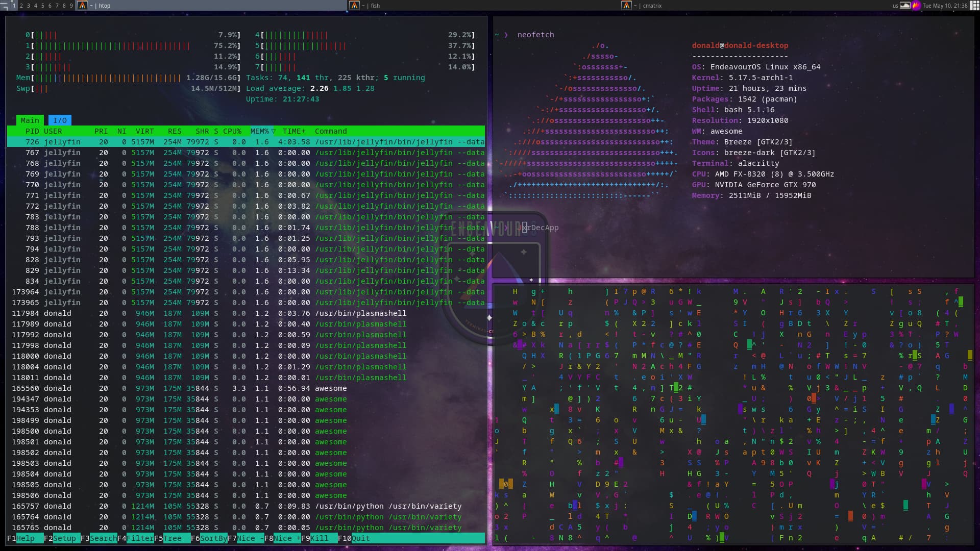Switch to the I/O tab in htop

60,120
